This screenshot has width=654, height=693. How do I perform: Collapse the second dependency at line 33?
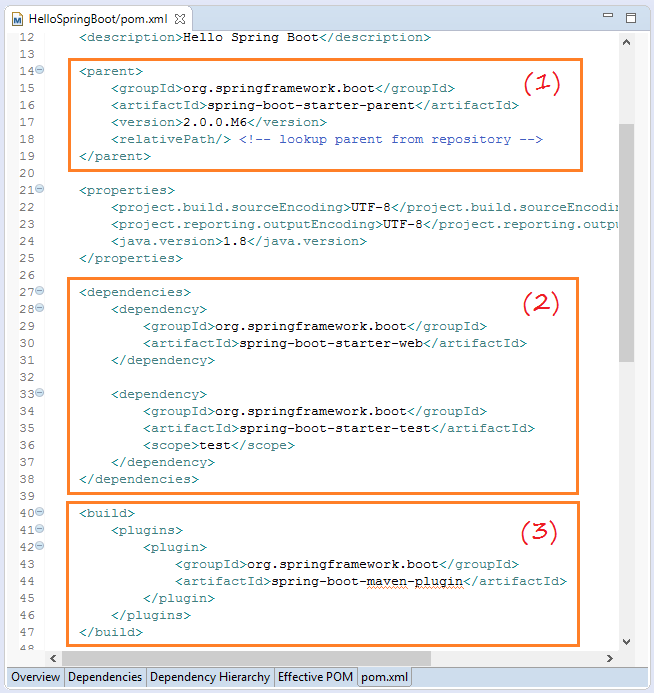(39, 392)
